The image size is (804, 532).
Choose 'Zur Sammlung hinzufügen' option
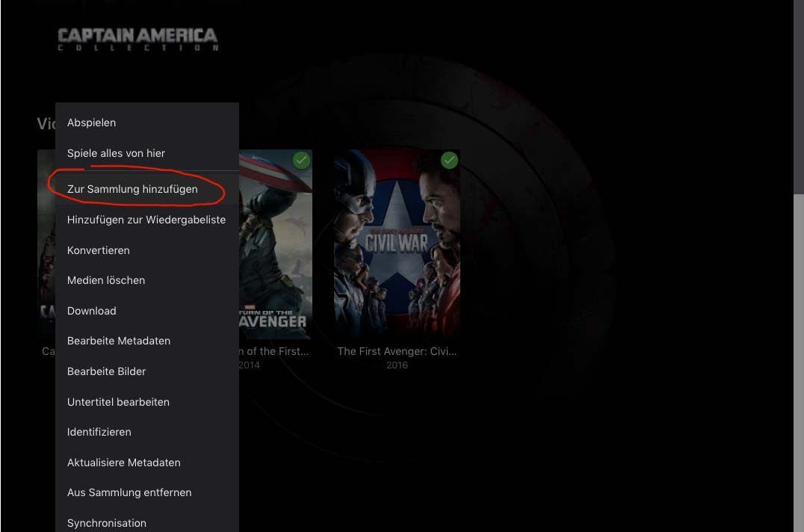[x=147, y=189]
